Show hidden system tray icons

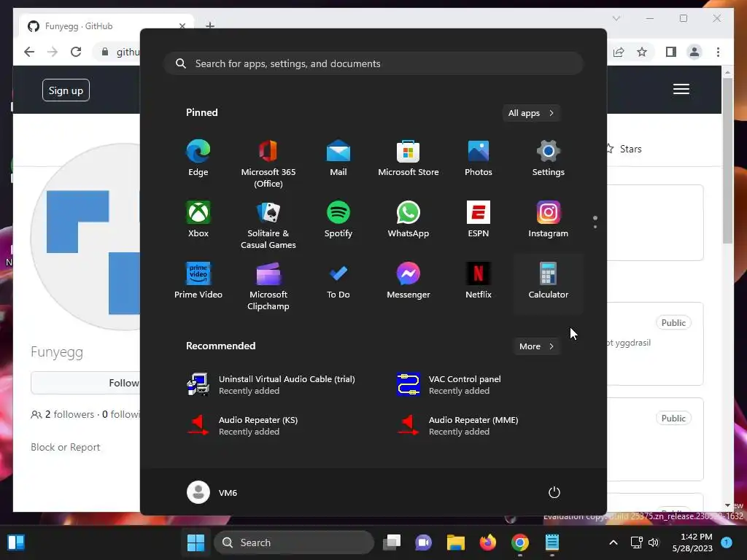tap(614, 542)
